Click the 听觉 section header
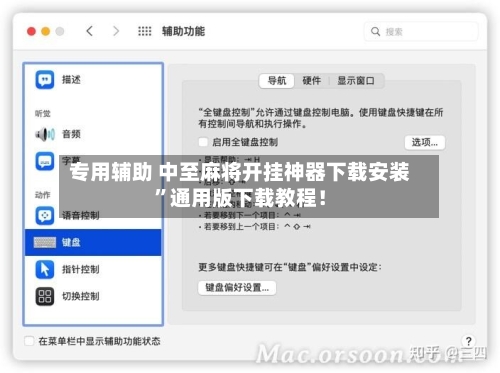This screenshot has width=500, height=373. pyautogui.click(x=43, y=114)
